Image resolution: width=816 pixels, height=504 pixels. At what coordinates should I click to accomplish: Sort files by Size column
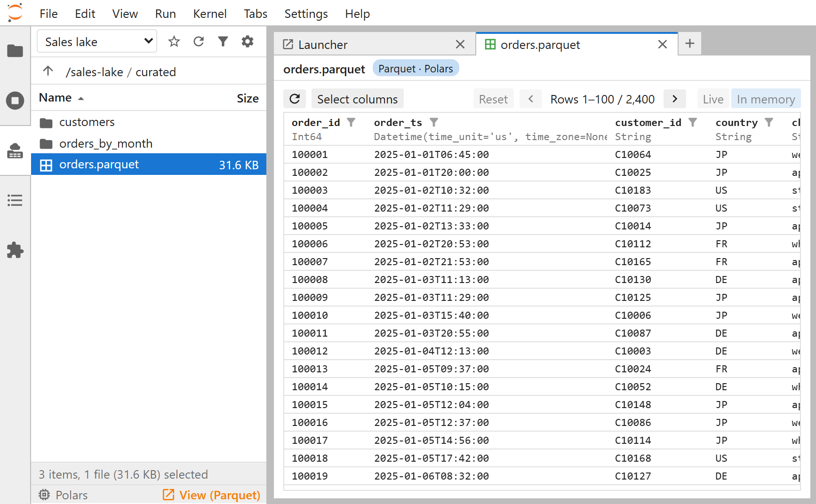tap(248, 98)
